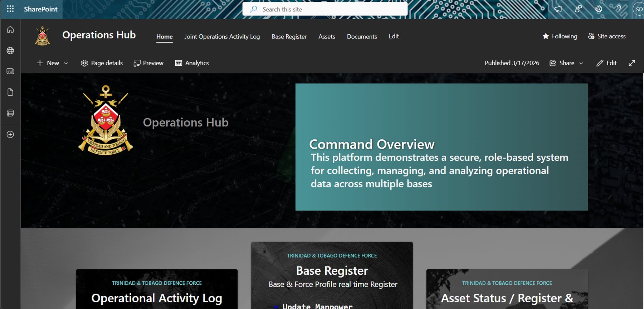644x309 pixels.
Task: Click the Defence Force crest in hero
Action: [106, 120]
